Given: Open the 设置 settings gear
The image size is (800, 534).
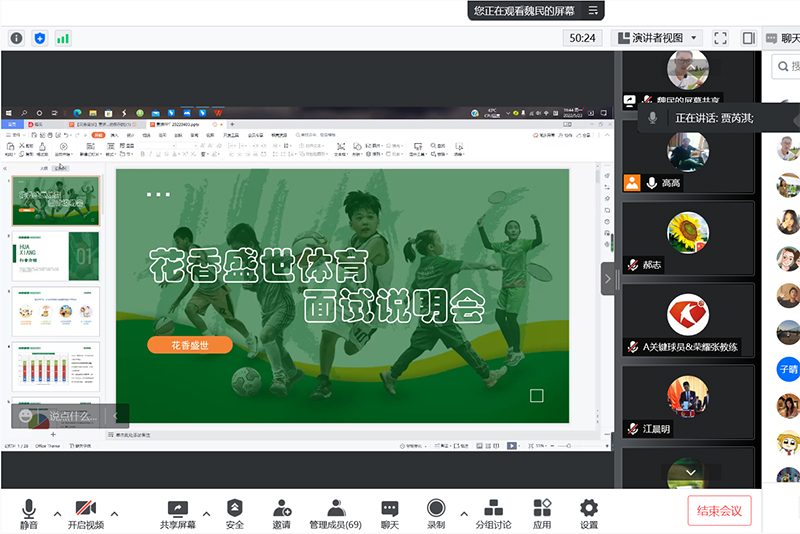Looking at the screenshot, I should [589, 514].
